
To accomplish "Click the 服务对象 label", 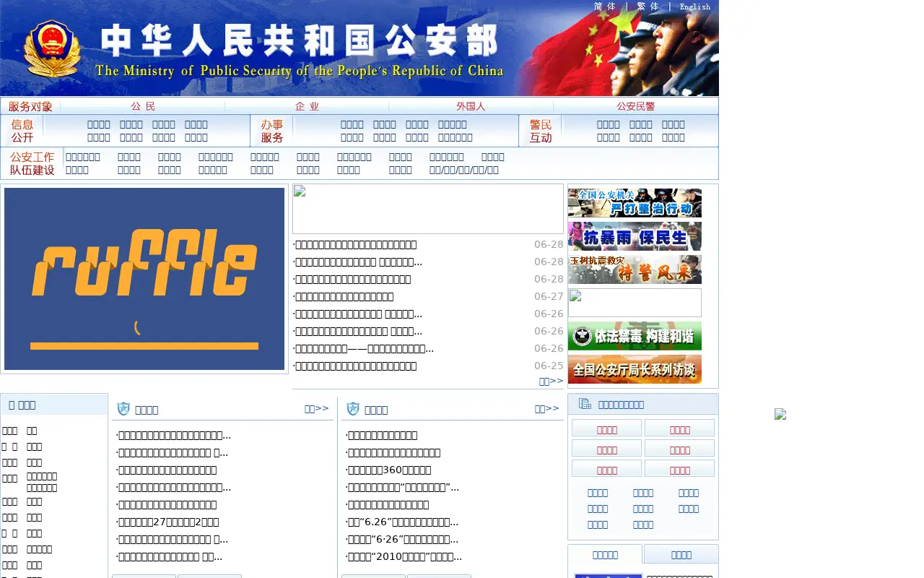I will coord(30,106).
